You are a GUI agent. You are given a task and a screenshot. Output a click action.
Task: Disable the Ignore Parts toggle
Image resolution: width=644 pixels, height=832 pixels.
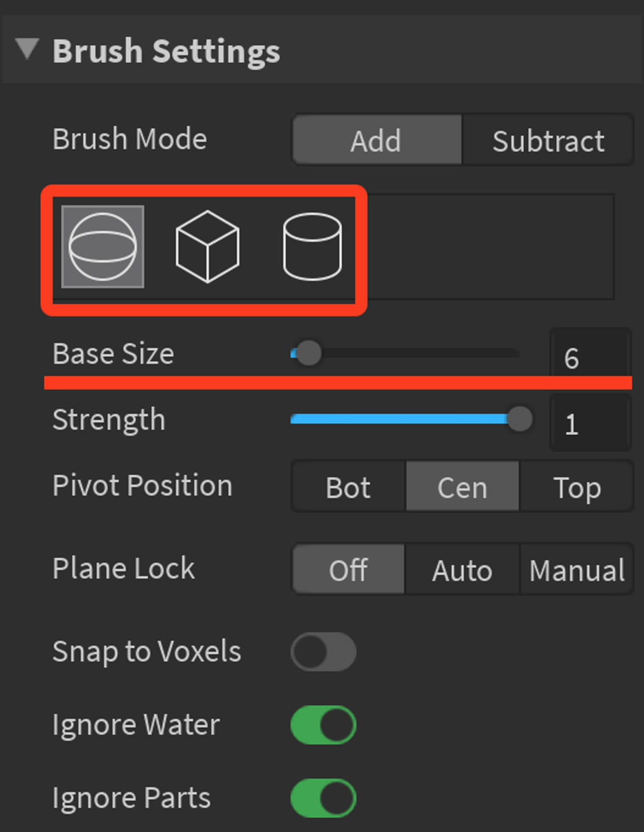[323, 798]
